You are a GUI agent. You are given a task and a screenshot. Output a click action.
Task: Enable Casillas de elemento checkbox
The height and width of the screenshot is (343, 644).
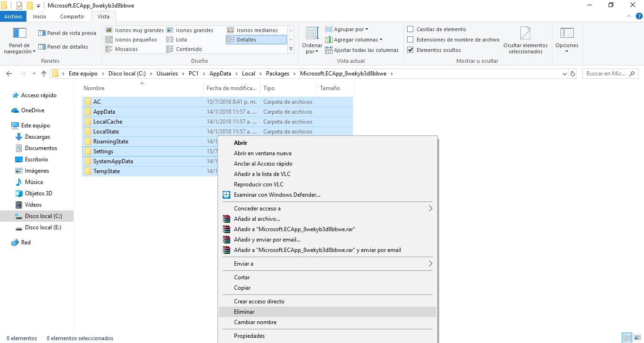click(x=410, y=29)
